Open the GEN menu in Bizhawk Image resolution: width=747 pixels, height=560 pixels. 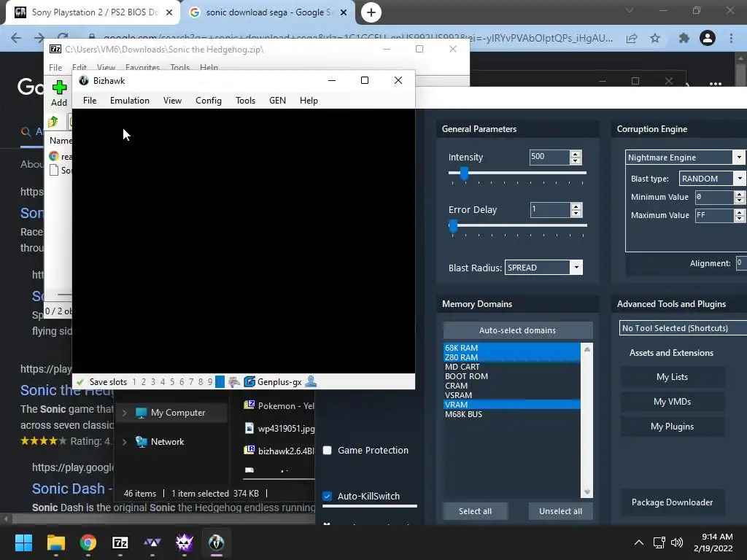tap(277, 101)
